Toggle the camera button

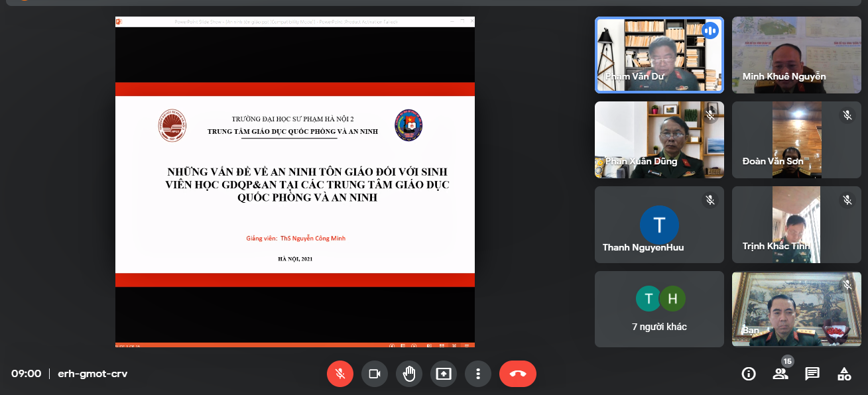coord(375,374)
